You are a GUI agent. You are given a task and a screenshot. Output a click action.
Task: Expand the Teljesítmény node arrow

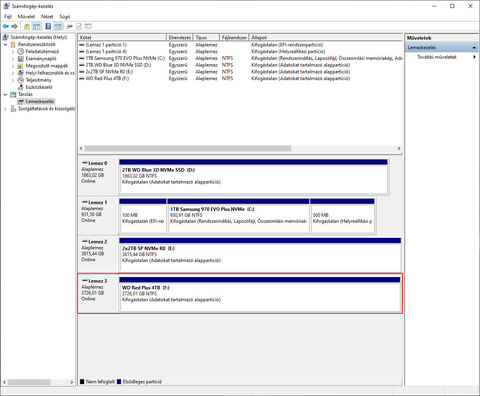tap(13, 80)
